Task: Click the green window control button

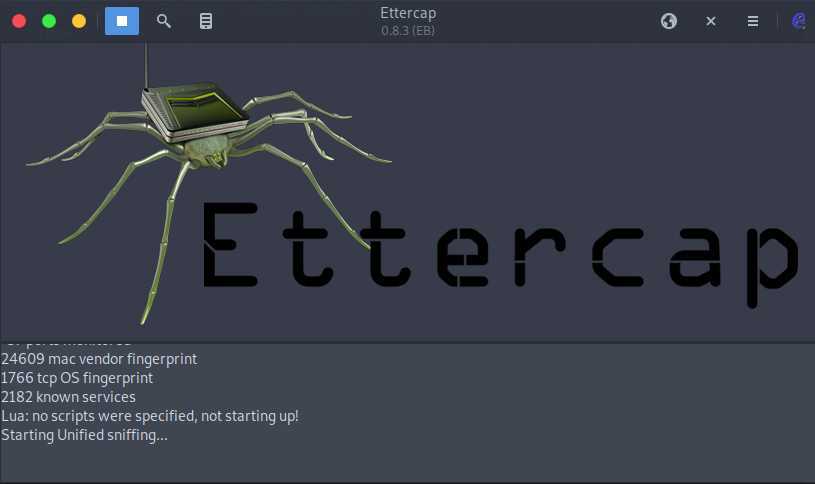Action: (x=49, y=21)
